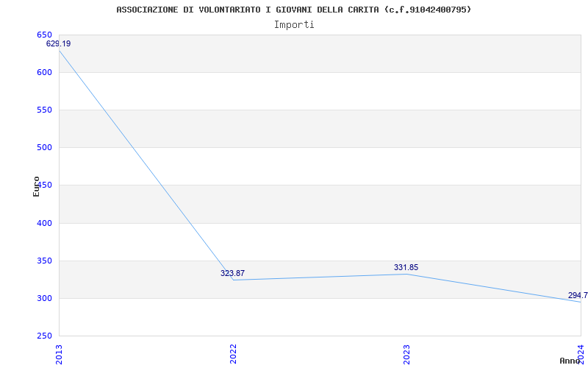Click the 2024 x-axis label
This screenshot has width=588, height=368.
(x=581, y=354)
